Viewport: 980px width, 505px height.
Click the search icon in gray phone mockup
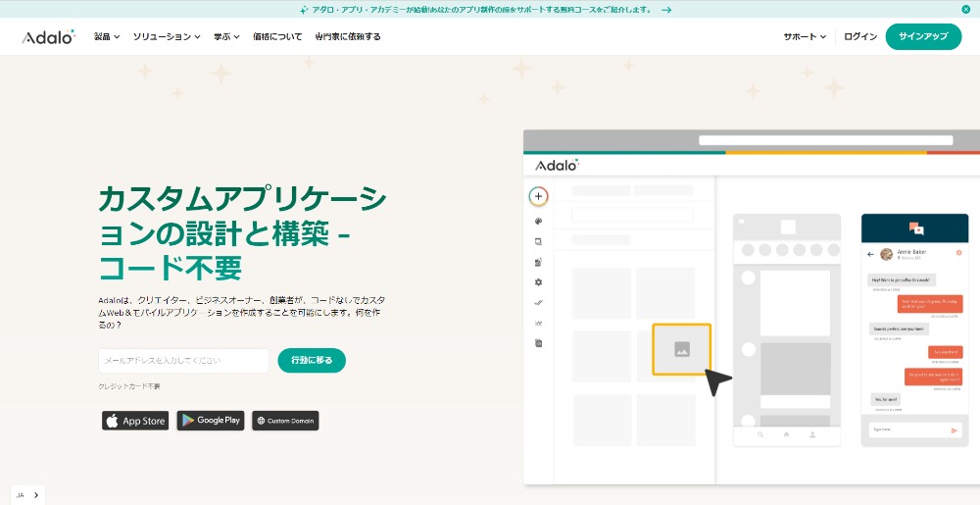coord(760,434)
